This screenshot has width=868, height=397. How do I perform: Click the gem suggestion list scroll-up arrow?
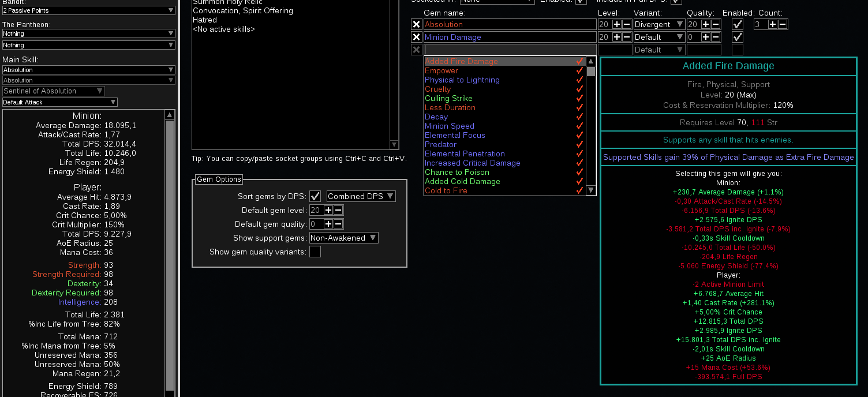(x=591, y=61)
